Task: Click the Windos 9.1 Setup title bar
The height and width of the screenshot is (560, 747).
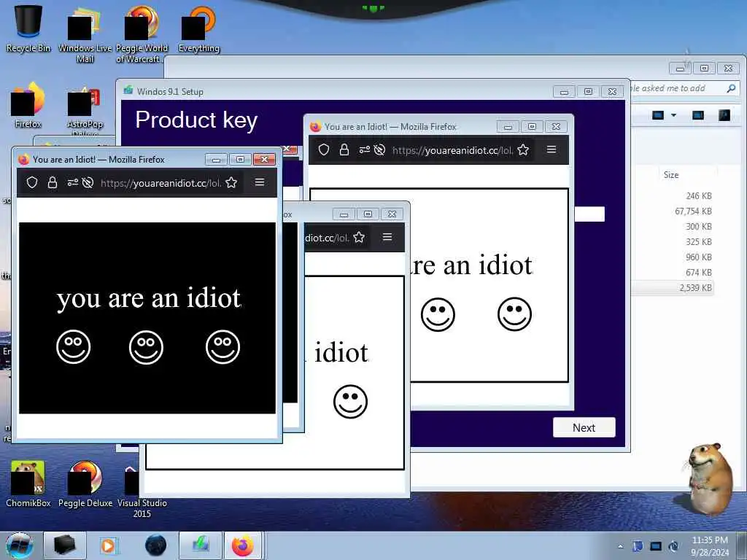Action: coord(333,91)
